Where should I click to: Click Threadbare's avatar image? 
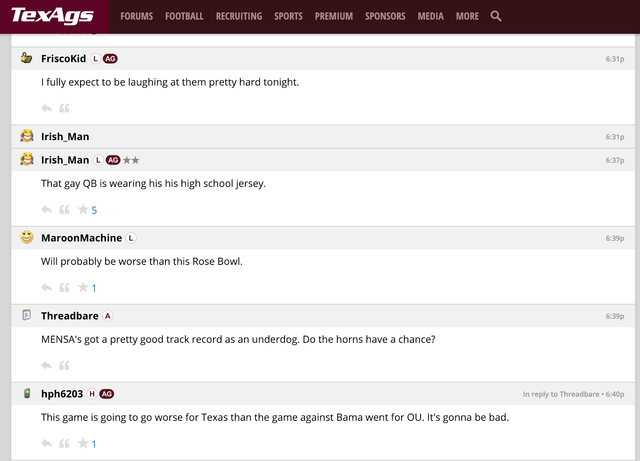coord(27,316)
